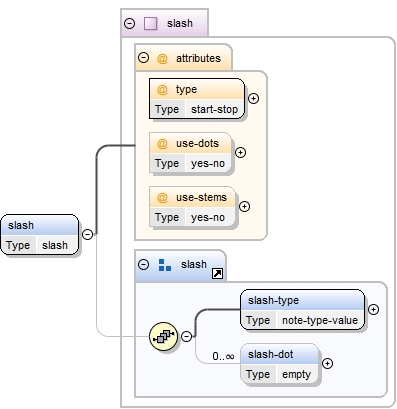Click the 0..∞ cardinality label
Screen dimensions: 397x409
click(223, 357)
